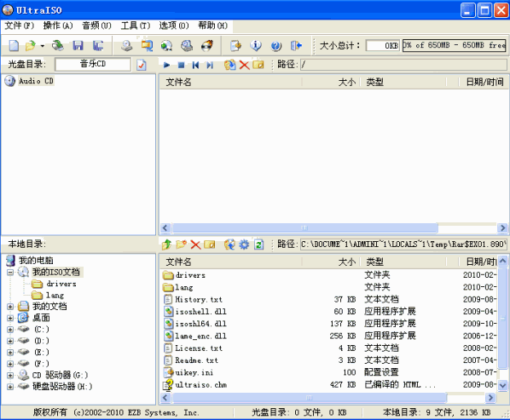The image size is (510, 420).
Task: Click red Delete X in local toolbar
Action: (195, 245)
